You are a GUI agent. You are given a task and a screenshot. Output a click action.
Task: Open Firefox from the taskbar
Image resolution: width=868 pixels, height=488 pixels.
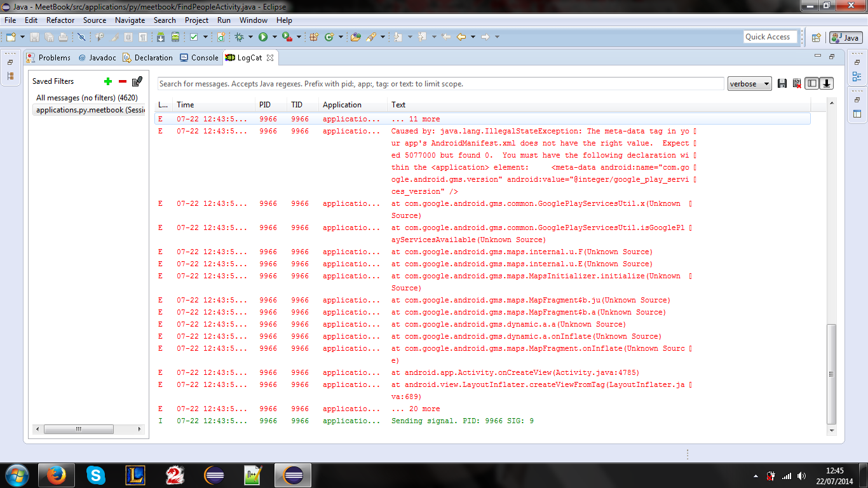57,475
